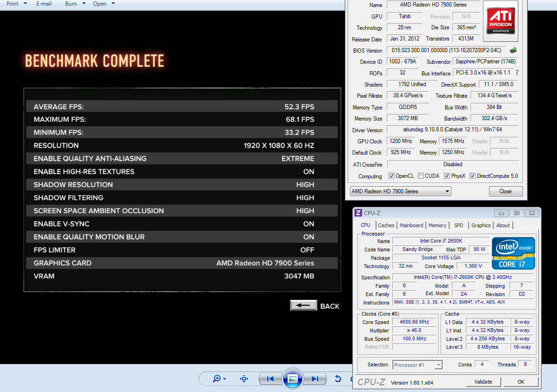Click the Cores 4 value in CPU-Z
Image resolution: width=557 pixels, height=392 pixels.
tap(482, 364)
